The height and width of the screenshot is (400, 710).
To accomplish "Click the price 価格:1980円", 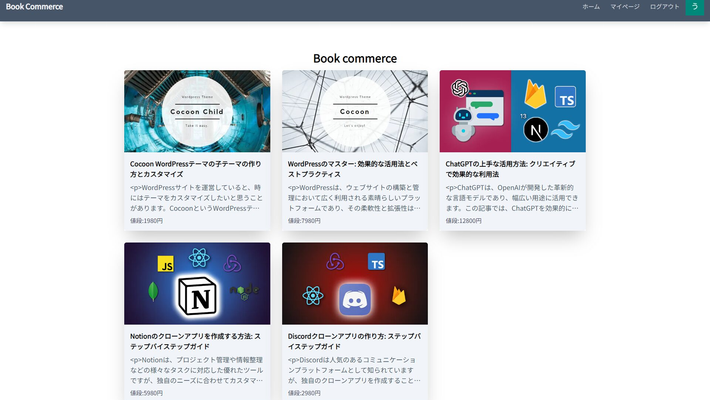I will pos(146,221).
